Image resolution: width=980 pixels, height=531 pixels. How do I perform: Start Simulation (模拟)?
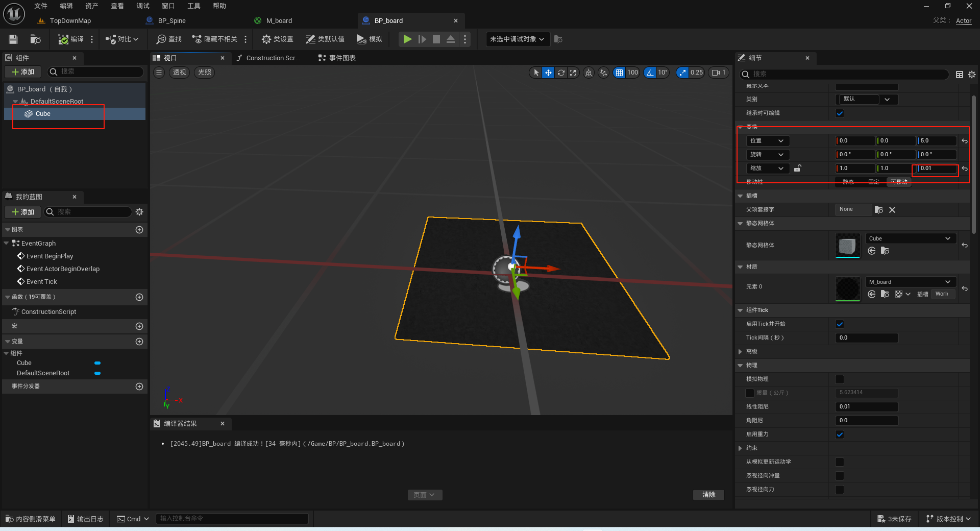click(370, 39)
